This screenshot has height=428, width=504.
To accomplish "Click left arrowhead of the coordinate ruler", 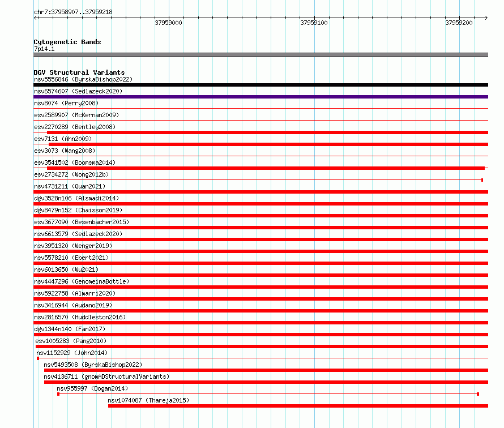I will [x=36, y=18].
